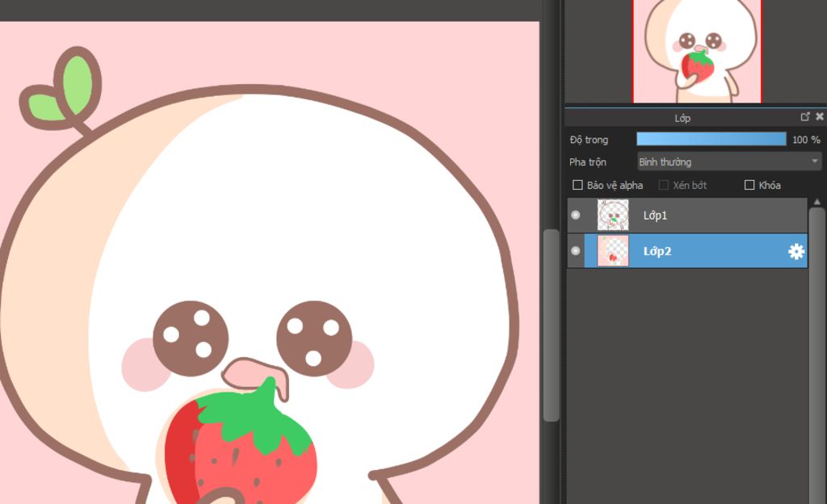Viewport: 827px width, 504px height.
Task: Close the Lớp layer panel
Action: click(820, 117)
